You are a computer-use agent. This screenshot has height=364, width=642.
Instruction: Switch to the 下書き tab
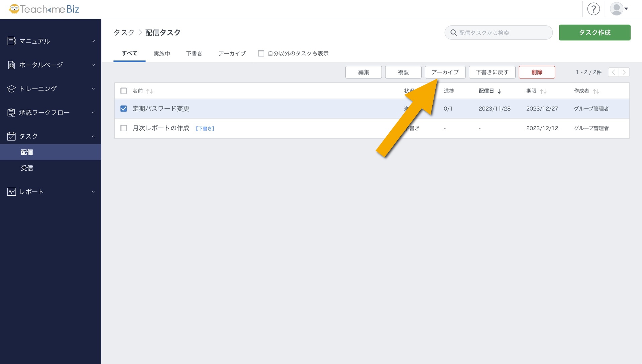(x=194, y=53)
